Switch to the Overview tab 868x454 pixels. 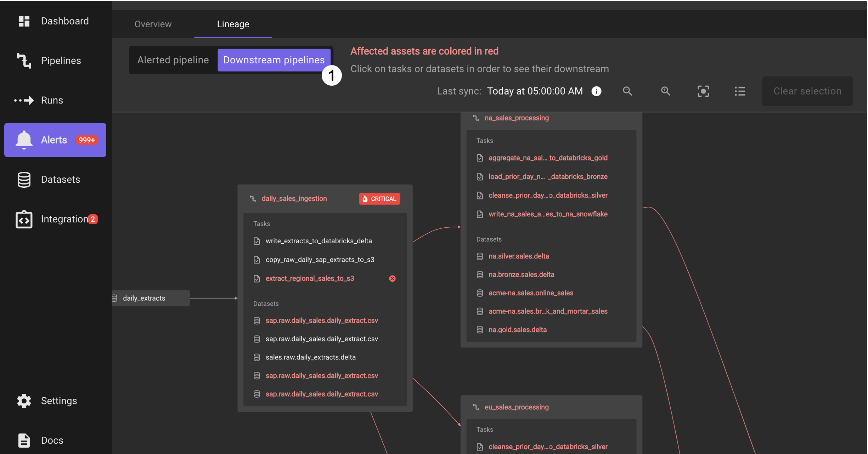[153, 24]
